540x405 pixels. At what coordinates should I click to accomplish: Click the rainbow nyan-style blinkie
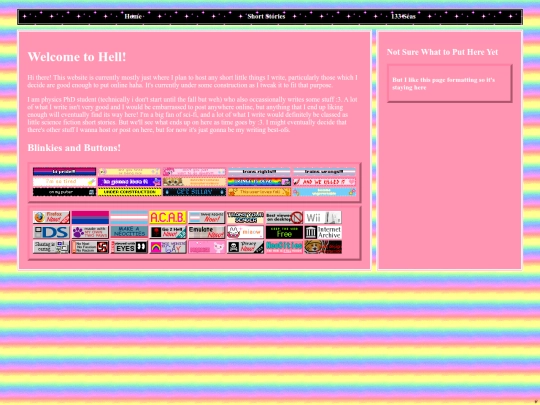click(x=259, y=181)
